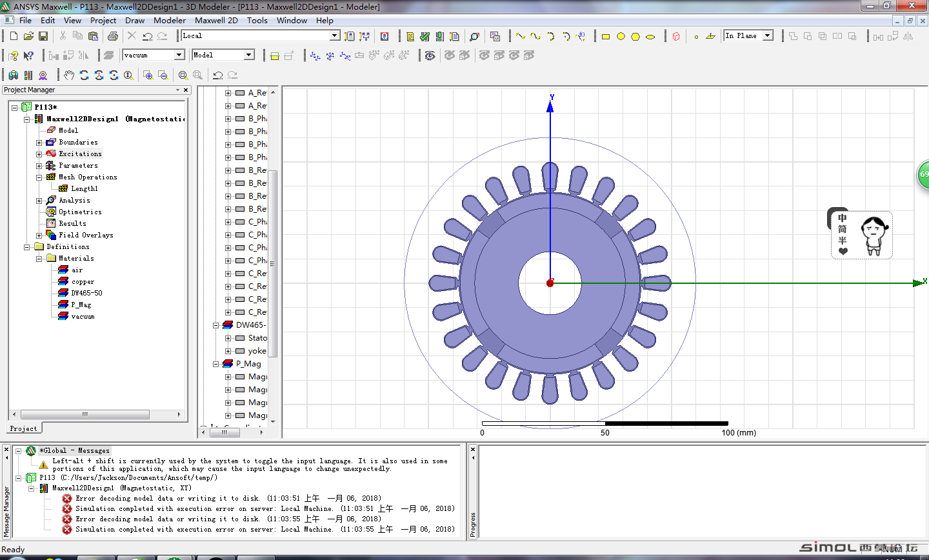Open the Help menu

325,20
